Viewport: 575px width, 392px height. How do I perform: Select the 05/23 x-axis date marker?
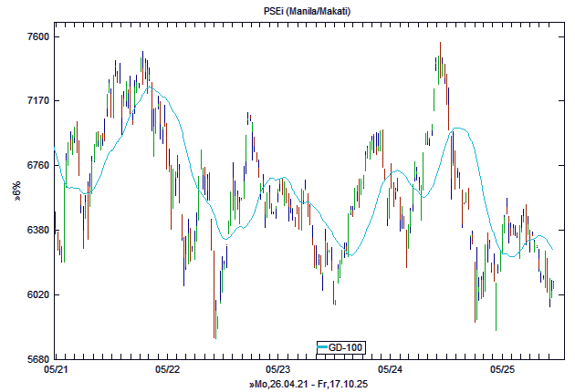(x=278, y=370)
